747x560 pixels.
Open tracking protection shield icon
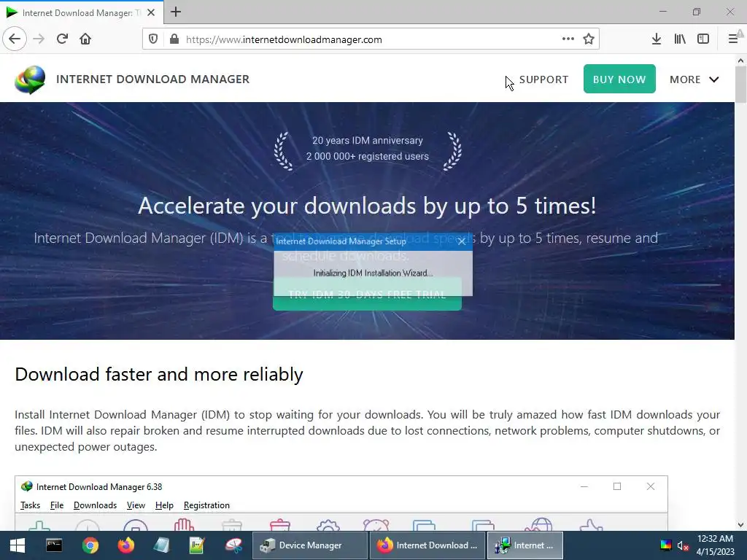click(x=153, y=39)
